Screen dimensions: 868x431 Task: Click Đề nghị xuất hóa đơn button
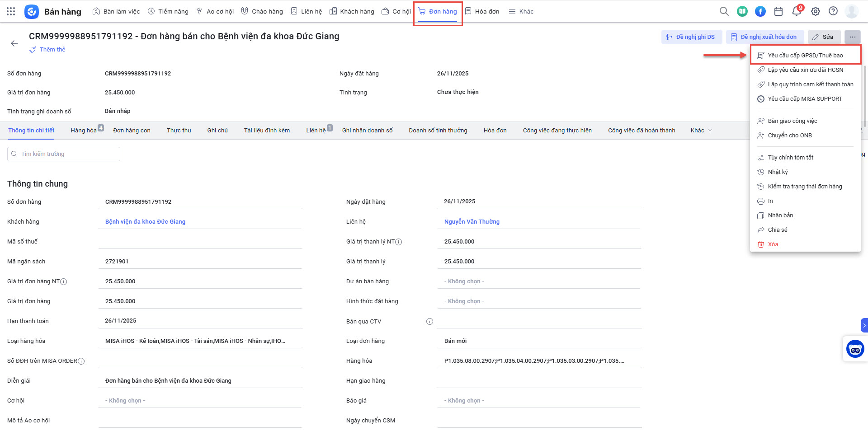[x=764, y=37]
